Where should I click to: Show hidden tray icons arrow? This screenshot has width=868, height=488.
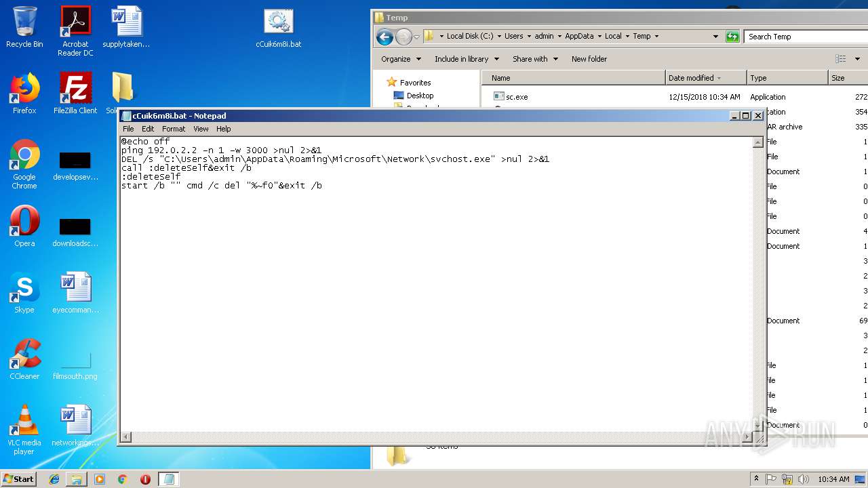[x=757, y=479]
